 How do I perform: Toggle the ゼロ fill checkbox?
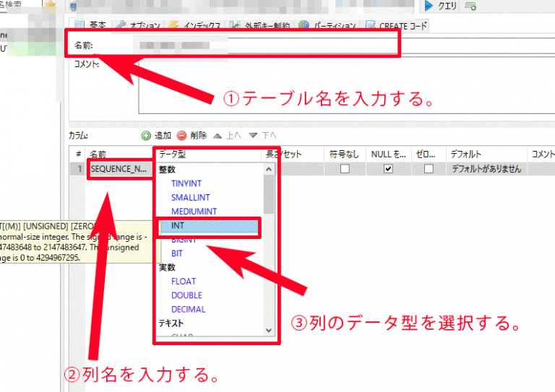429,169
